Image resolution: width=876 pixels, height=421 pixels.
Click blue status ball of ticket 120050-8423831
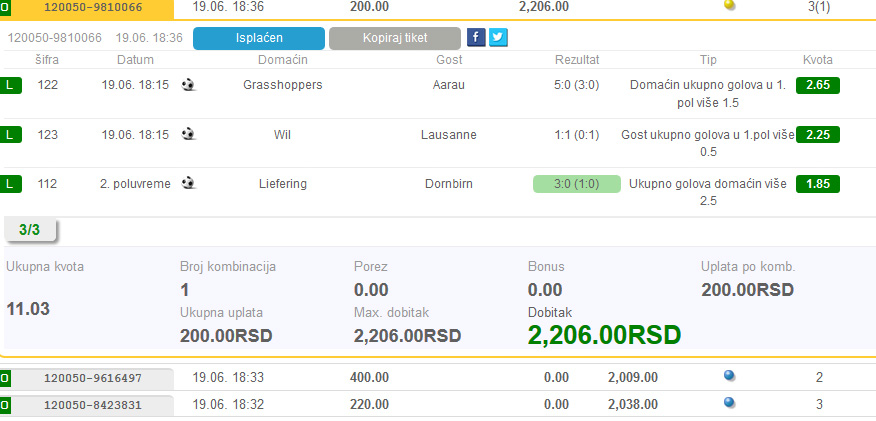click(x=729, y=403)
